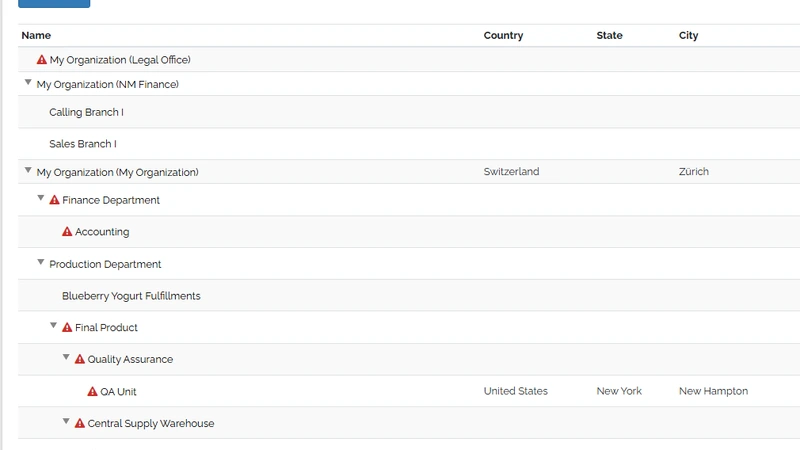The height and width of the screenshot is (450, 800).
Task: Collapse My Organization (NM Finance) node
Action: coord(28,82)
